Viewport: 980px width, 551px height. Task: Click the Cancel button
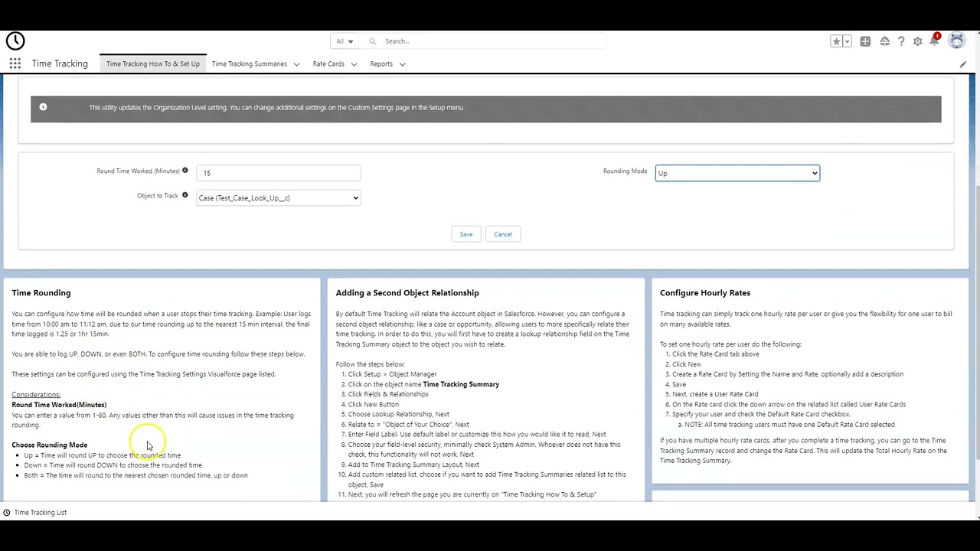(x=503, y=234)
